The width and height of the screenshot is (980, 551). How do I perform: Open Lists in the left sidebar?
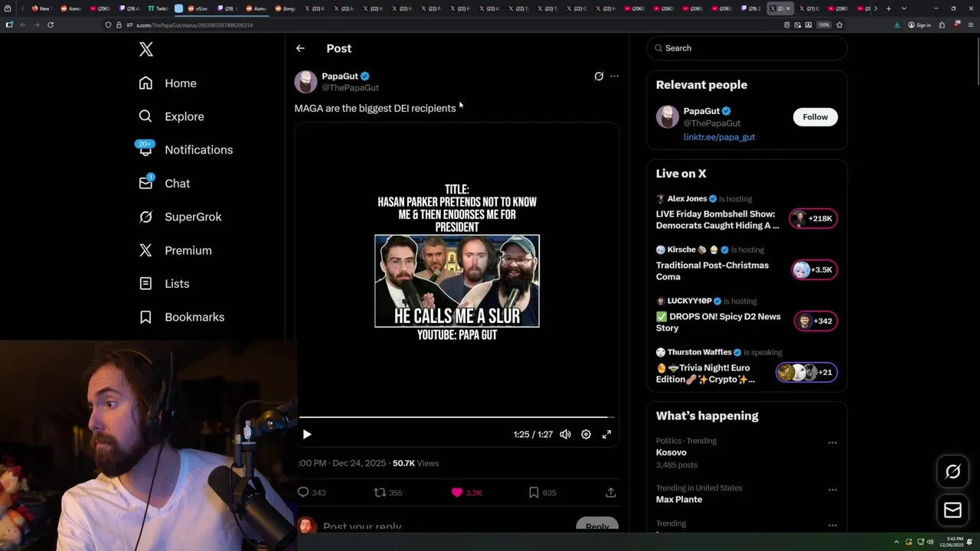tap(164, 284)
